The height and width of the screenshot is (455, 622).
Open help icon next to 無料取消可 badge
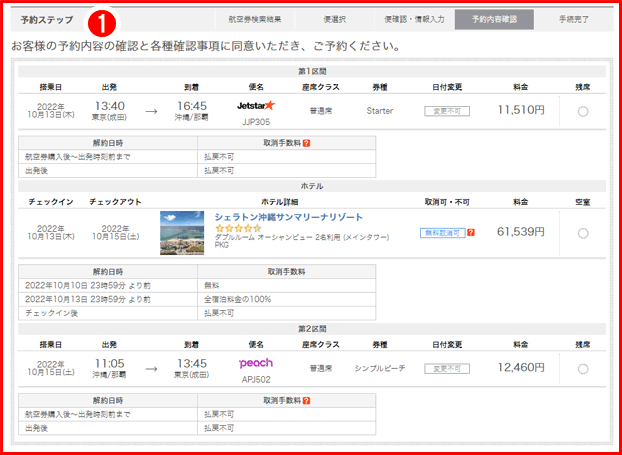click(x=471, y=232)
